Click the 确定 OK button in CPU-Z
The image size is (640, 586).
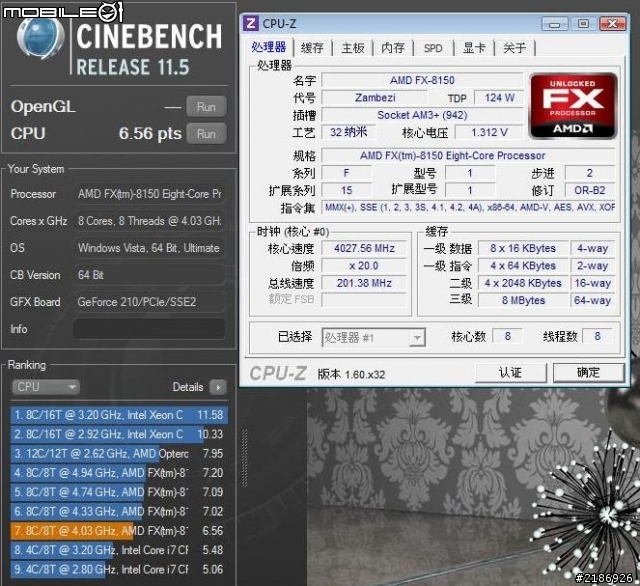tap(588, 373)
